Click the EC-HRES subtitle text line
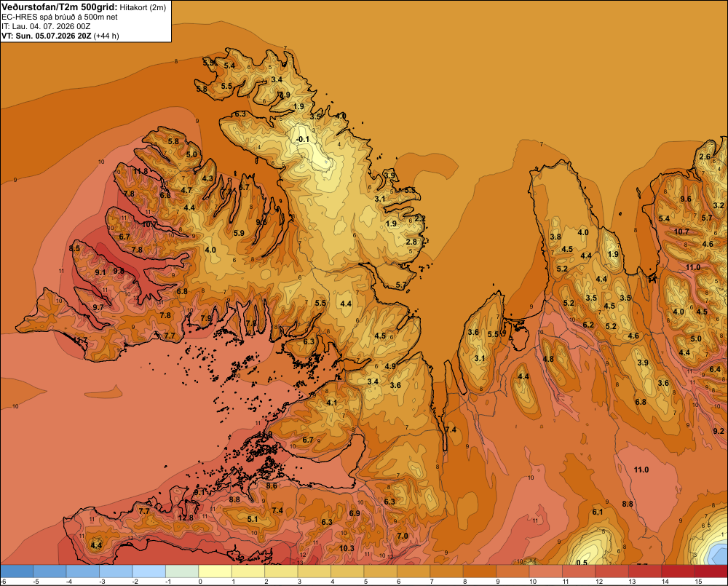 [60, 17]
